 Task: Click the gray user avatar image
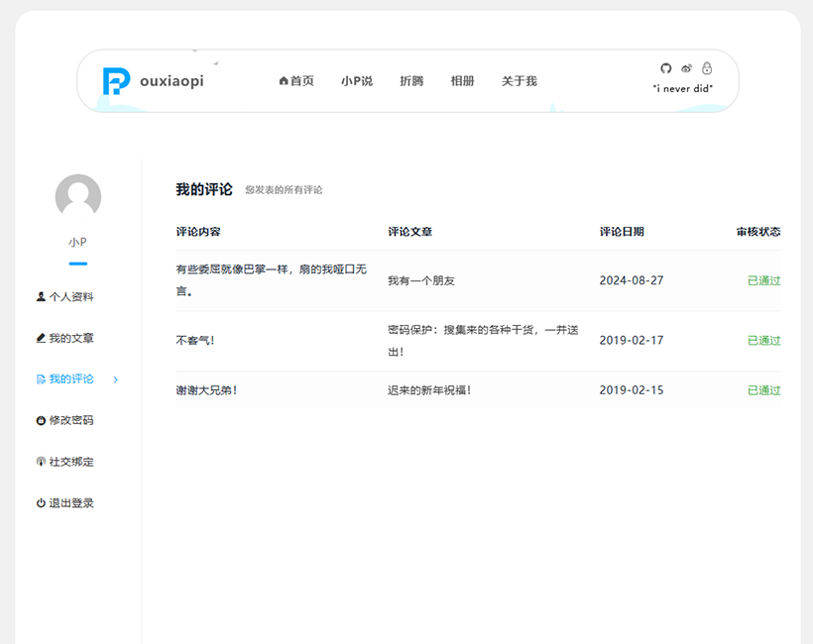click(x=78, y=196)
